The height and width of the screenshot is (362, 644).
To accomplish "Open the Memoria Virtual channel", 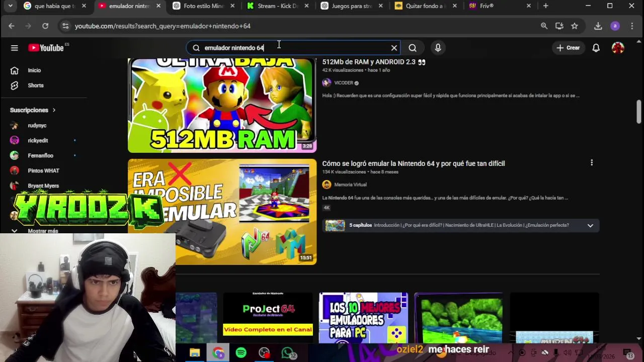I will pyautogui.click(x=350, y=185).
